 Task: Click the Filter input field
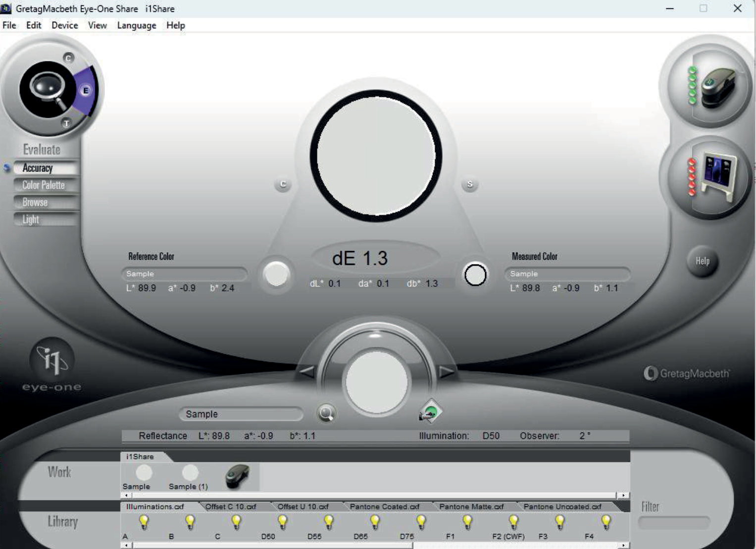pos(674,523)
